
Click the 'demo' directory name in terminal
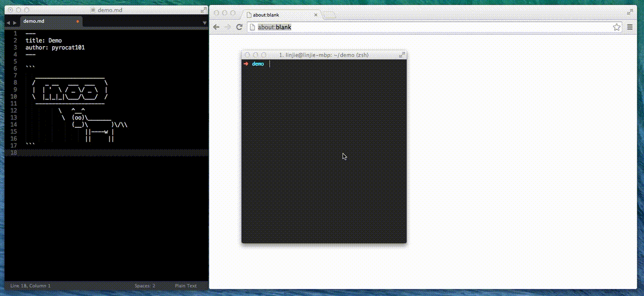click(x=258, y=64)
